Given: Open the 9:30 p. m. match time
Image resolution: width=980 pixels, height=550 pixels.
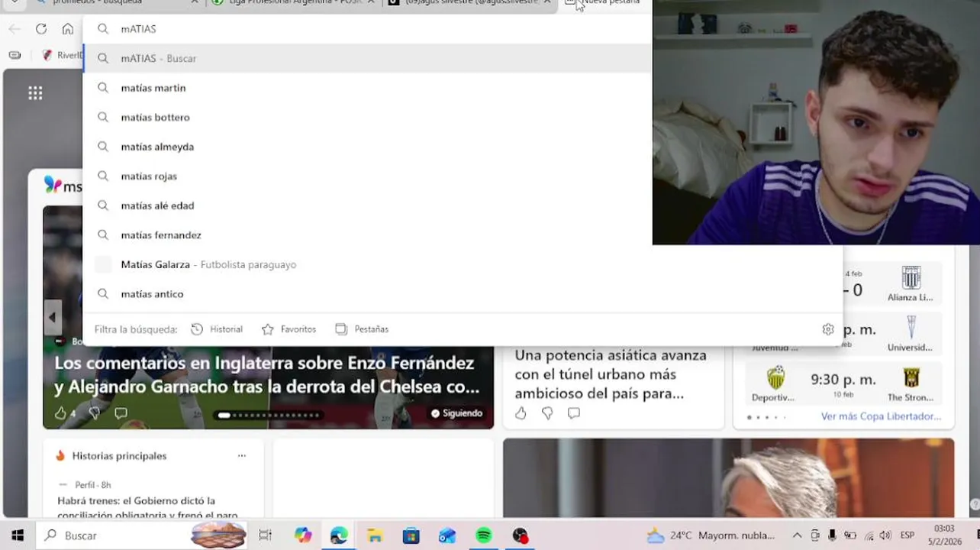Looking at the screenshot, I should click(843, 380).
